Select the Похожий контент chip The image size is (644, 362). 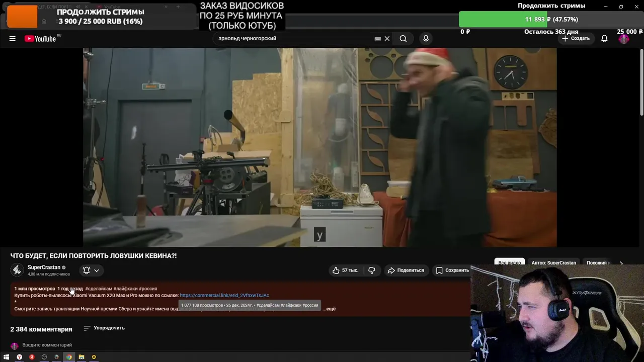click(598, 262)
